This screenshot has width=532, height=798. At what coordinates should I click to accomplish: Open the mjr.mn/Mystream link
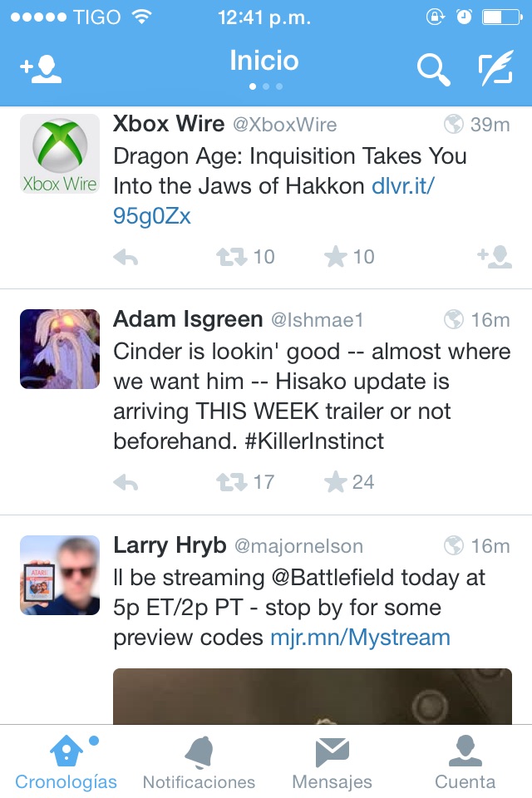pos(360,638)
